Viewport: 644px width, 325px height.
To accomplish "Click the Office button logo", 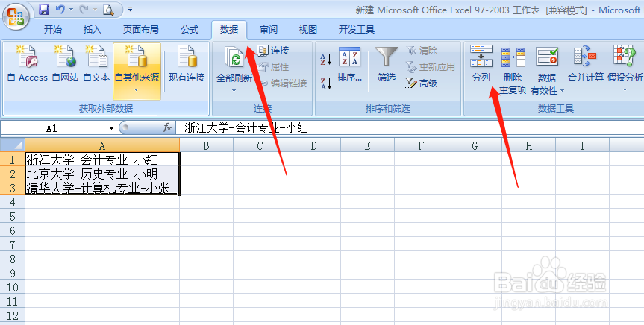I will [16, 17].
